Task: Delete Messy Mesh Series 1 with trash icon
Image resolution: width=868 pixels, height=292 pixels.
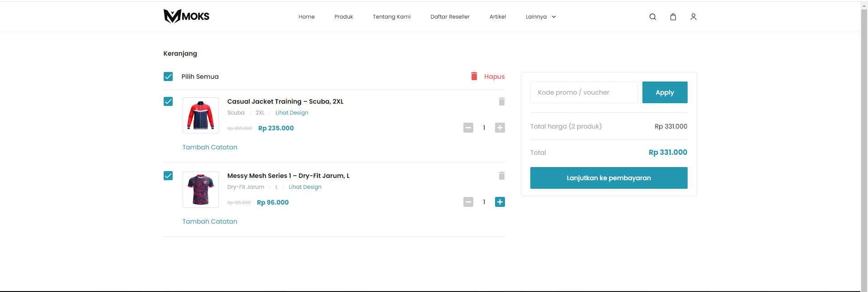Action: [501, 176]
